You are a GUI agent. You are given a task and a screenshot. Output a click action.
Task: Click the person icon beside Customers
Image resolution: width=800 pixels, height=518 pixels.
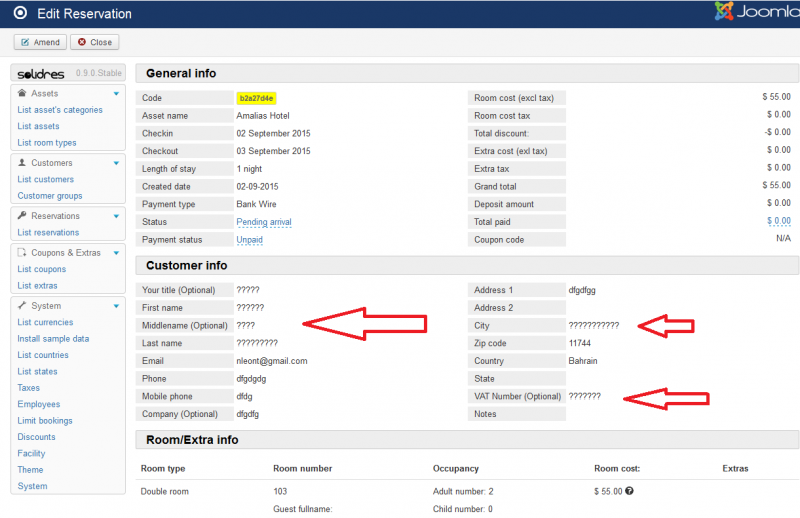pyautogui.click(x=23, y=162)
